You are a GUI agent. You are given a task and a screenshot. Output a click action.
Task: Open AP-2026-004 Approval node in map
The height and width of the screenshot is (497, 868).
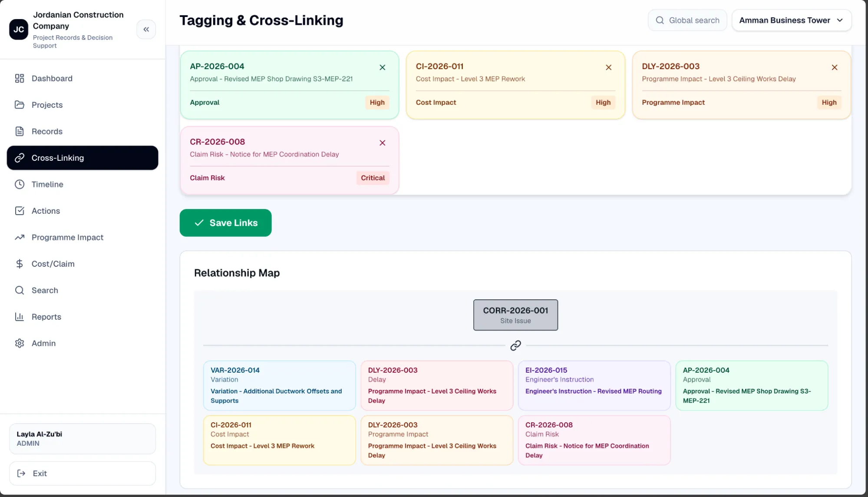point(752,385)
